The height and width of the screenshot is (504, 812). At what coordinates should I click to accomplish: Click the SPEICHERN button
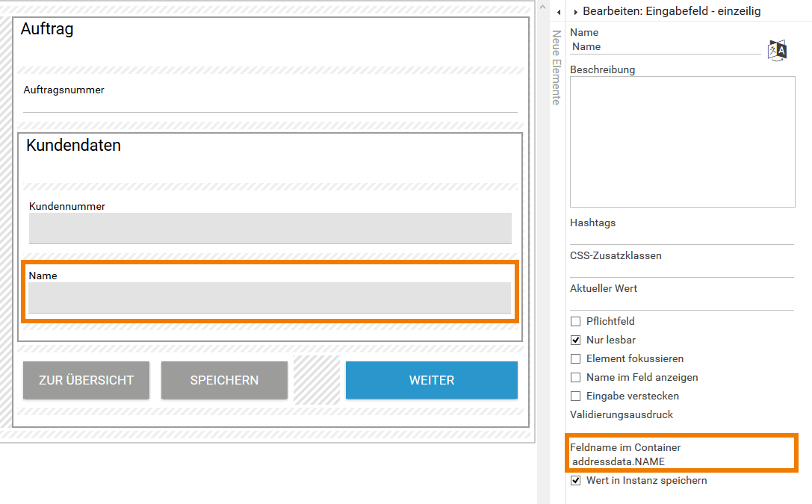tap(224, 380)
